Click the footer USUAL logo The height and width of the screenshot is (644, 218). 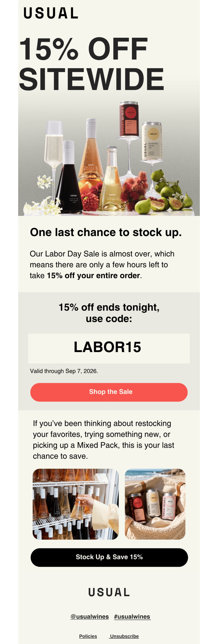pos(109,592)
